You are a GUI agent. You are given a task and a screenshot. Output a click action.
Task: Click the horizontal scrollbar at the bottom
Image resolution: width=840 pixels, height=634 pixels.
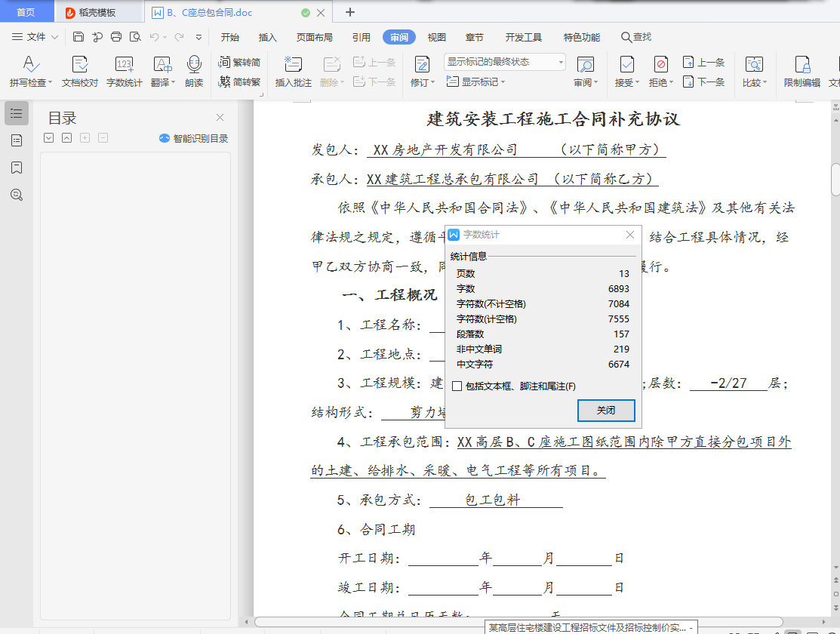point(518,622)
